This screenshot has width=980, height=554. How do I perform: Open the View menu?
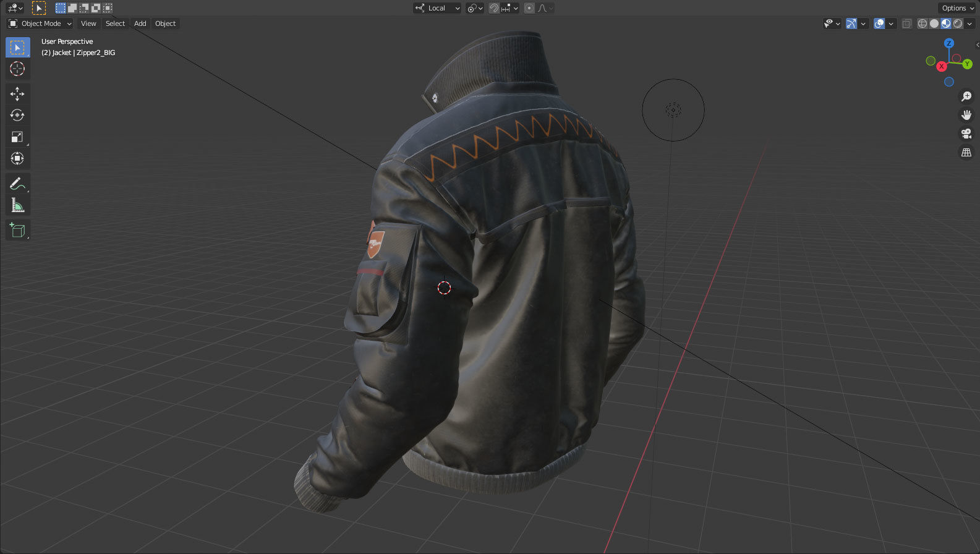88,23
